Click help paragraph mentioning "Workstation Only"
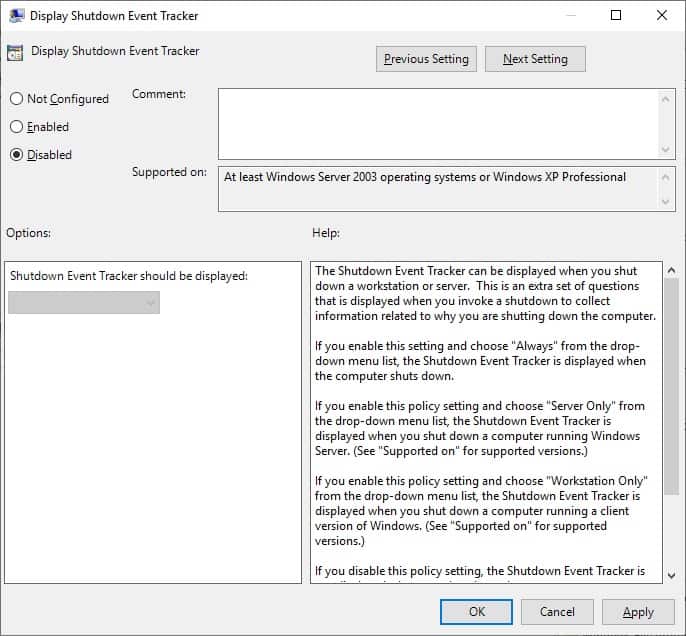Viewport: 686px width, 636px height. [x=481, y=511]
